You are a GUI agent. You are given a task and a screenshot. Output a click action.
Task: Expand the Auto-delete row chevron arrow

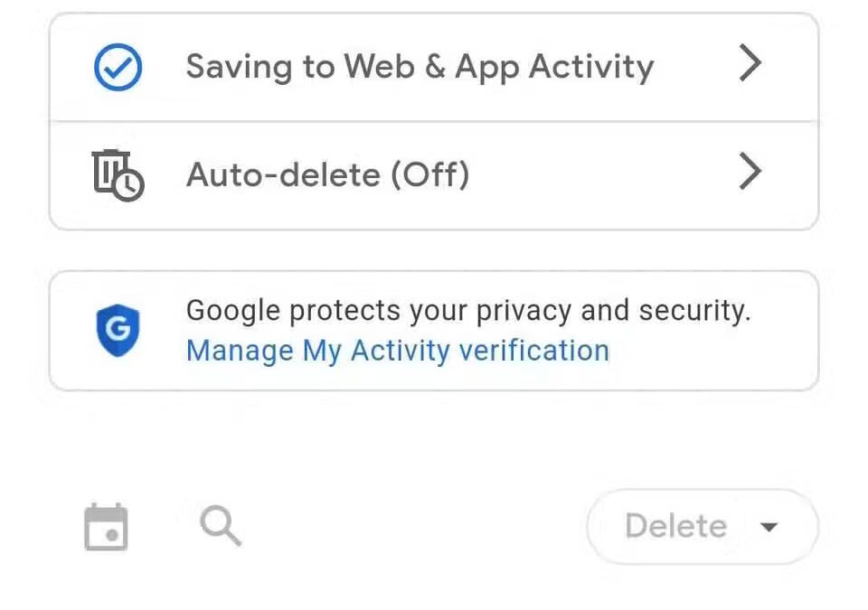[750, 172]
